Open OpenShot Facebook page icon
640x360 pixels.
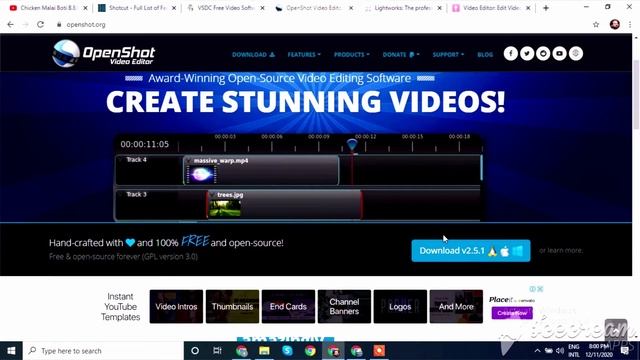point(510,53)
